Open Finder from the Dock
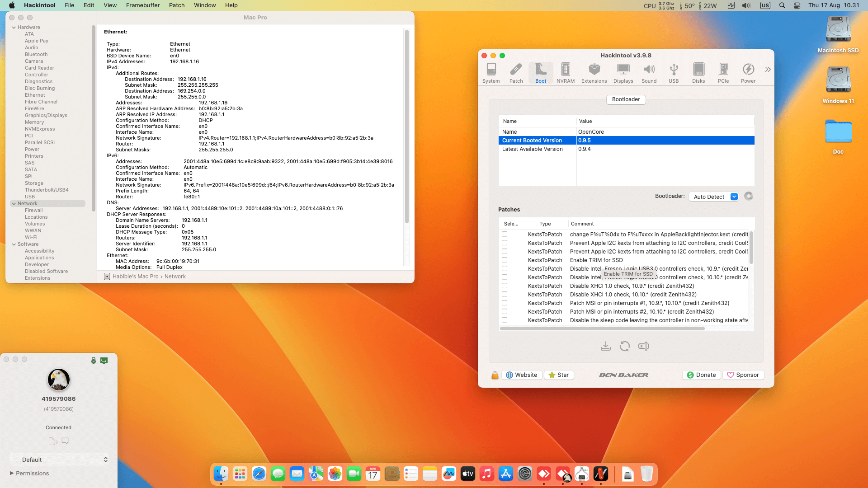 [x=221, y=474]
